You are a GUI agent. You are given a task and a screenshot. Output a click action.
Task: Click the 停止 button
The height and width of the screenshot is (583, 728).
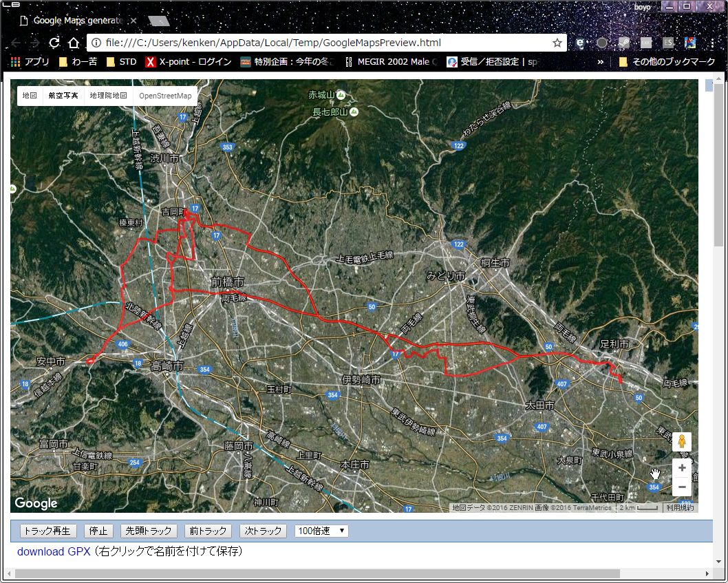[98, 531]
